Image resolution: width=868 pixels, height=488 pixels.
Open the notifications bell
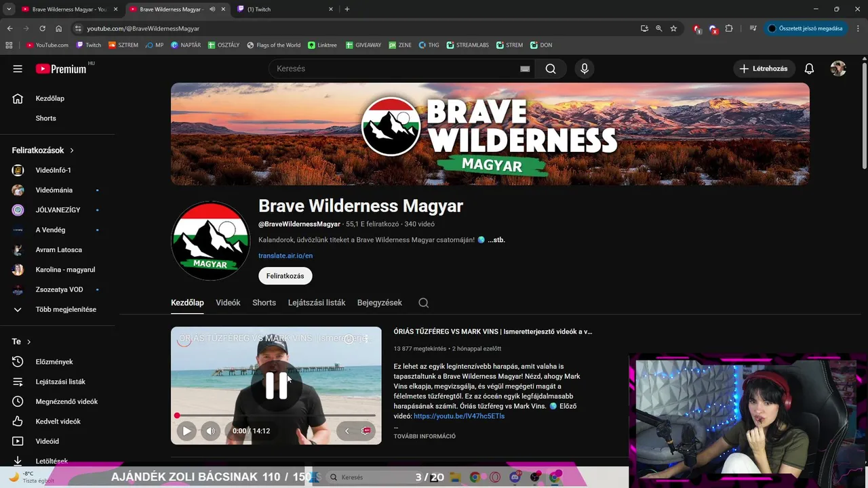pyautogui.click(x=809, y=68)
